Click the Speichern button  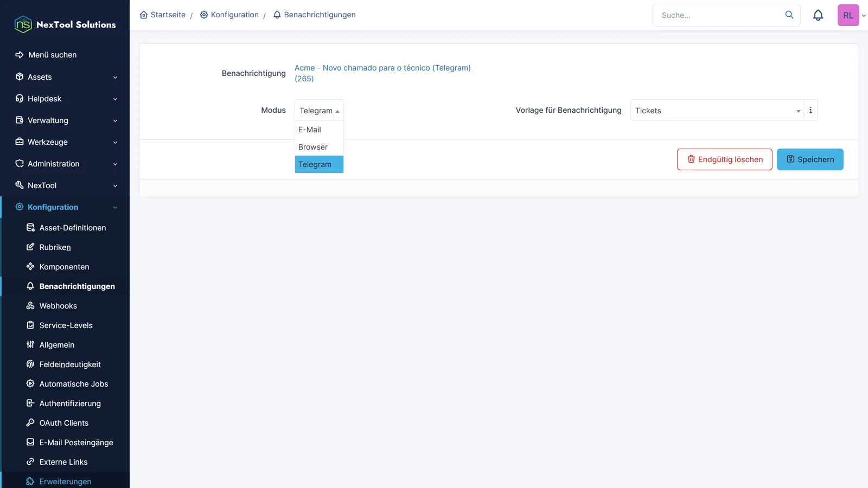(810, 159)
